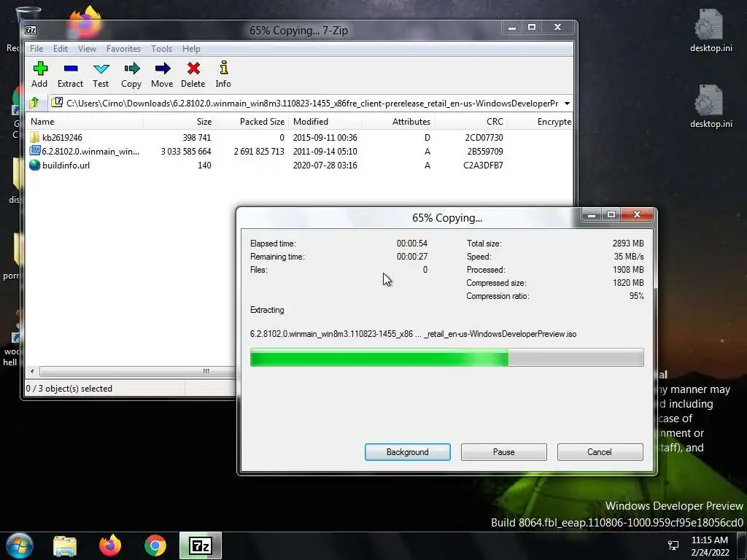The height and width of the screenshot is (560, 747).
Task: Sort by Size column header
Action: tap(179, 122)
